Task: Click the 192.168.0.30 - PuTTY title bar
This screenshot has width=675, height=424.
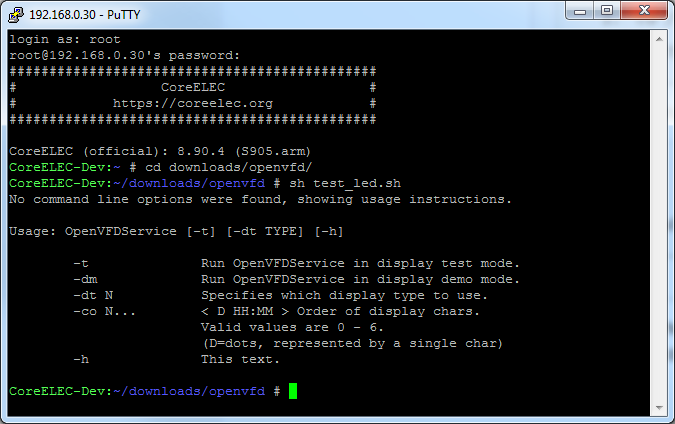Action: click(x=300, y=12)
